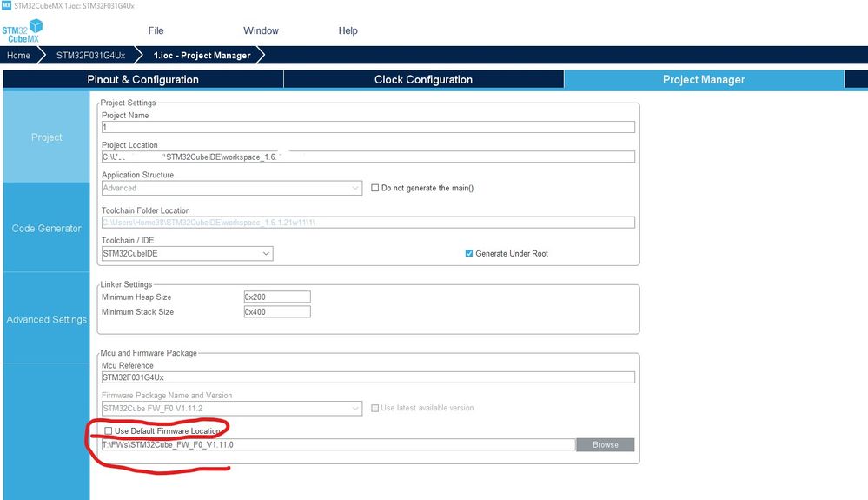Open the Toolchain / IDE dropdown
This screenshot has width=868, height=500.
click(187, 254)
